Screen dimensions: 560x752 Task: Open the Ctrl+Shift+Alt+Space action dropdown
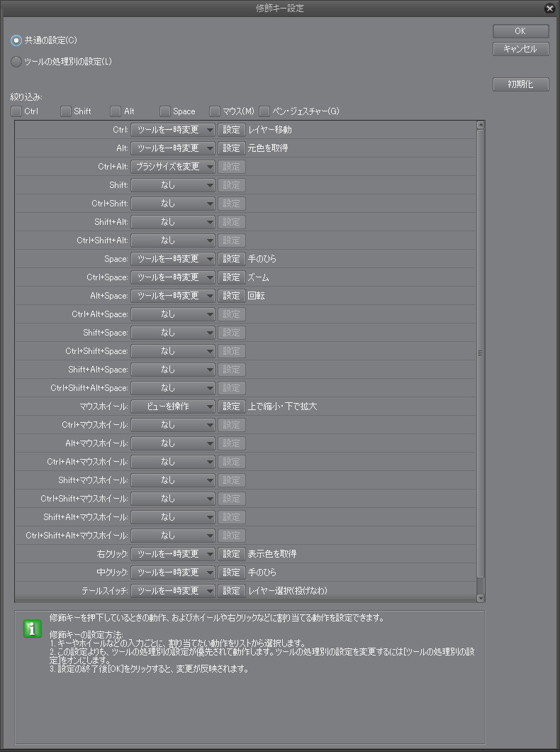pos(172,388)
